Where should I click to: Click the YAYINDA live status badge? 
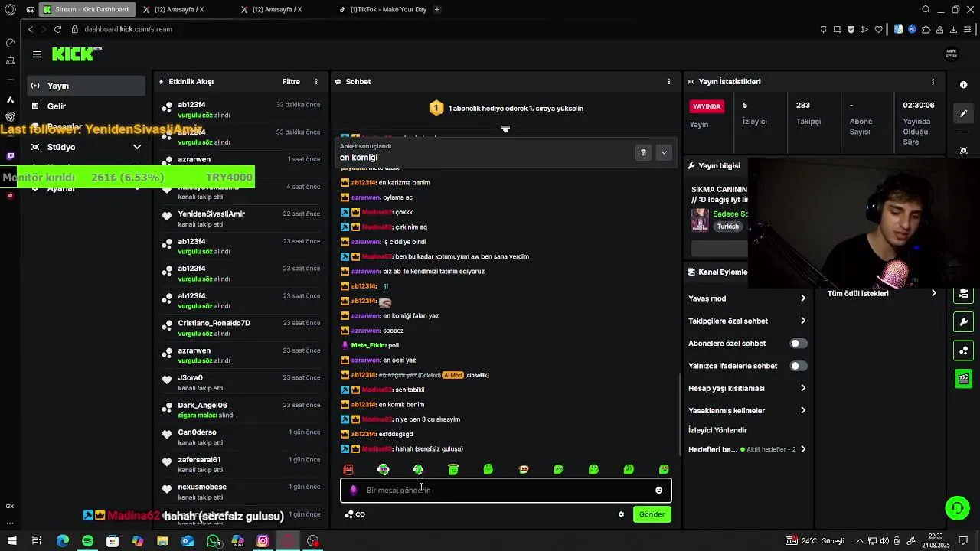tap(707, 106)
